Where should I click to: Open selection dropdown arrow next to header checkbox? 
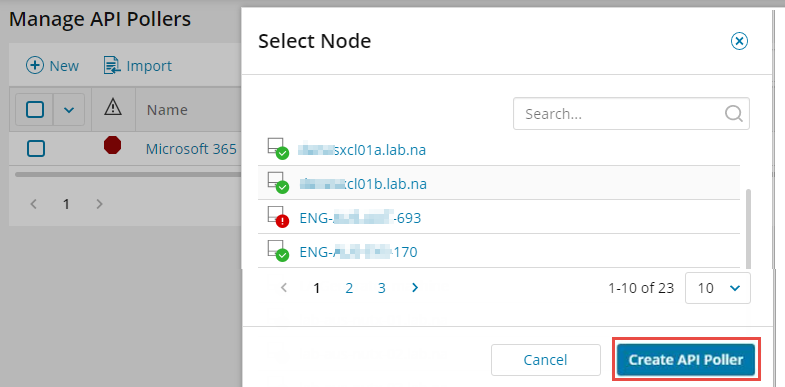click(x=69, y=109)
